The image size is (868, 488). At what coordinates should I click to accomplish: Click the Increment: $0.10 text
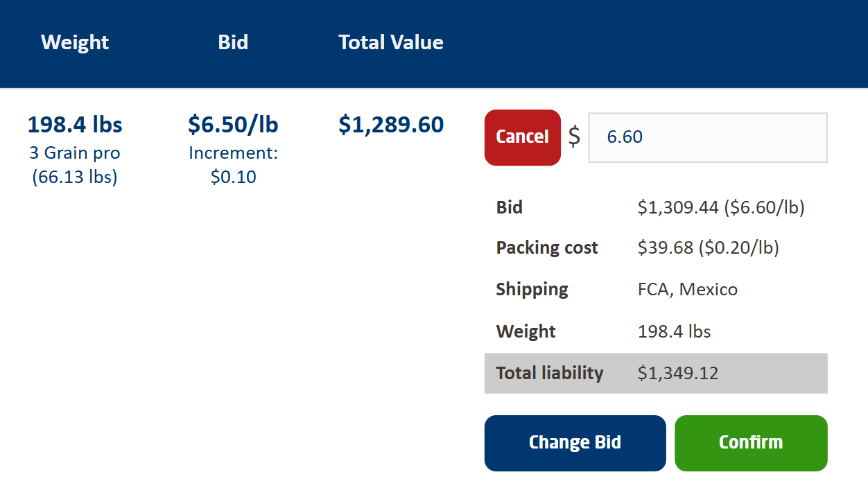[x=233, y=164]
